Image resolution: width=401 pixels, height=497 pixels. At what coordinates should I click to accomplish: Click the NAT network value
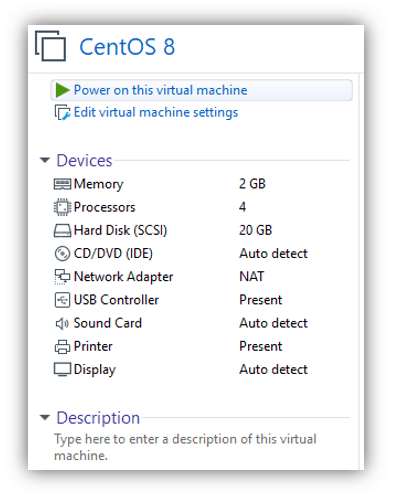252,277
